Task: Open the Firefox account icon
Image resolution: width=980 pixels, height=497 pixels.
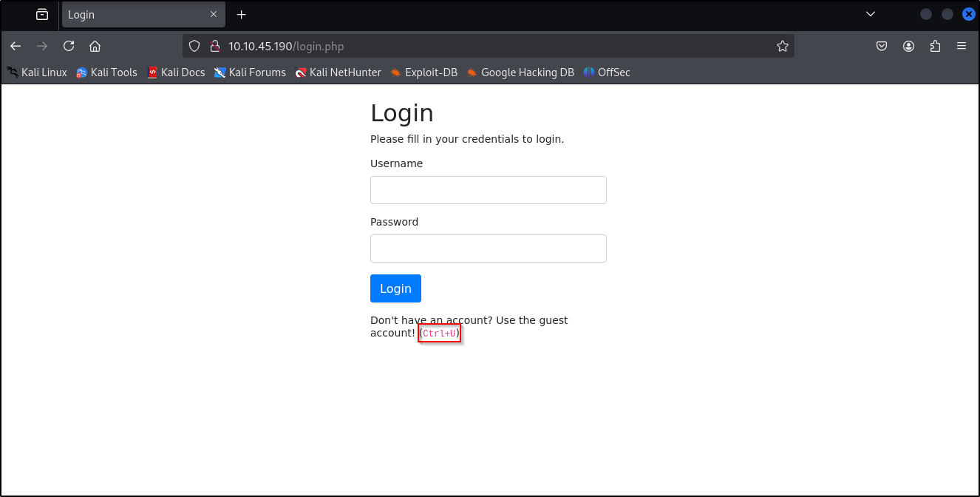Action: click(908, 46)
